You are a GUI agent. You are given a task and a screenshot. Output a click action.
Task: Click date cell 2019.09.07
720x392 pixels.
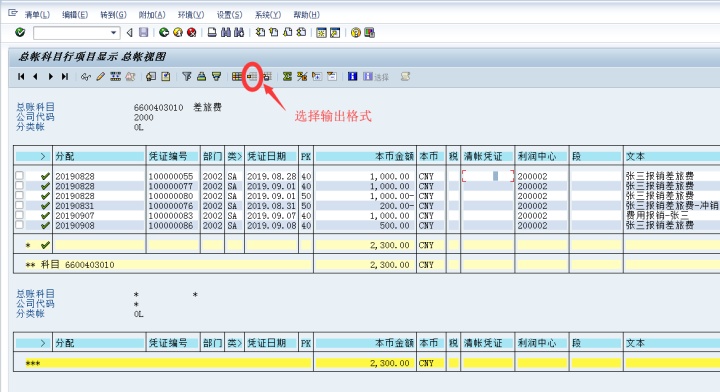point(271,215)
